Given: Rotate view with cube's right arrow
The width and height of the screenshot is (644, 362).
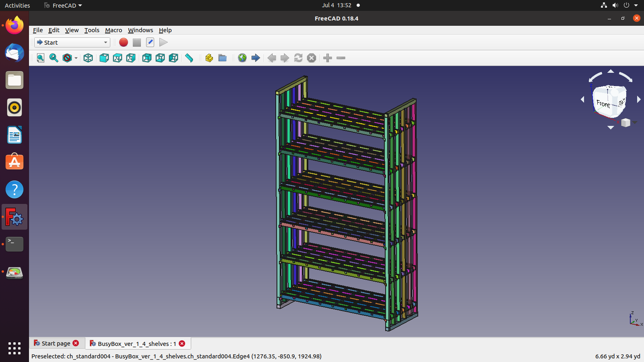Looking at the screenshot, I should pyautogui.click(x=639, y=99).
